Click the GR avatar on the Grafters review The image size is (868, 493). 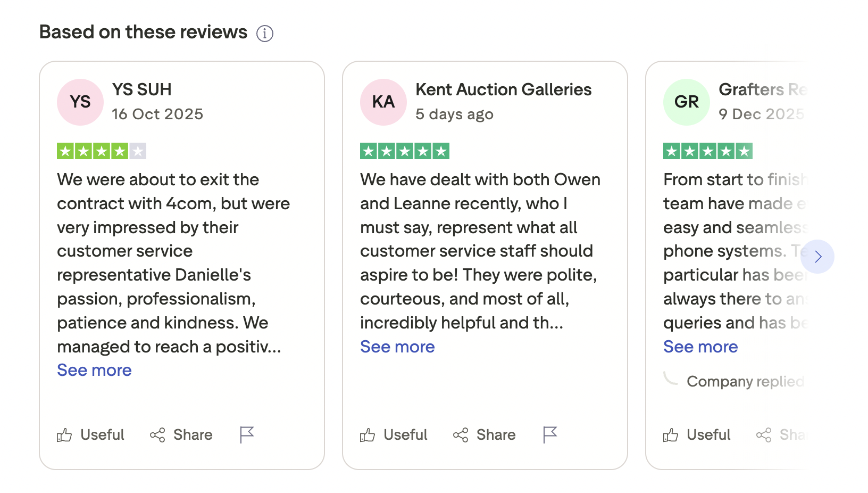click(x=686, y=102)
